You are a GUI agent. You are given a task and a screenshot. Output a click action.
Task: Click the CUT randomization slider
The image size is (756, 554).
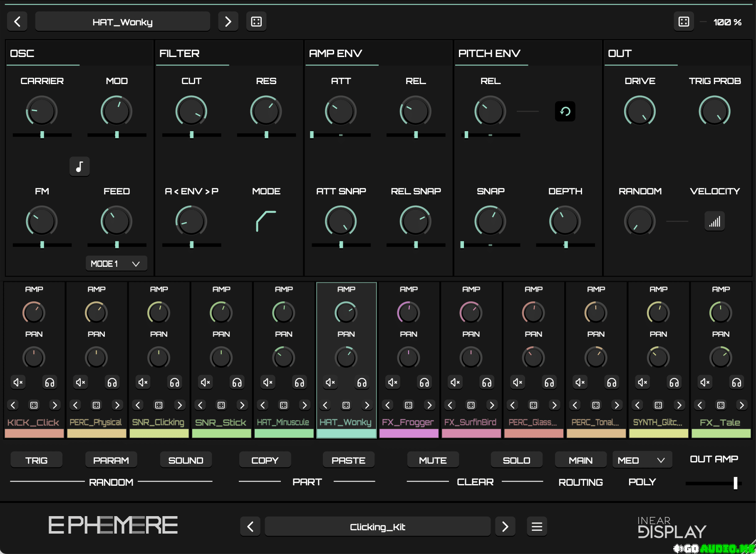[191, 135]
